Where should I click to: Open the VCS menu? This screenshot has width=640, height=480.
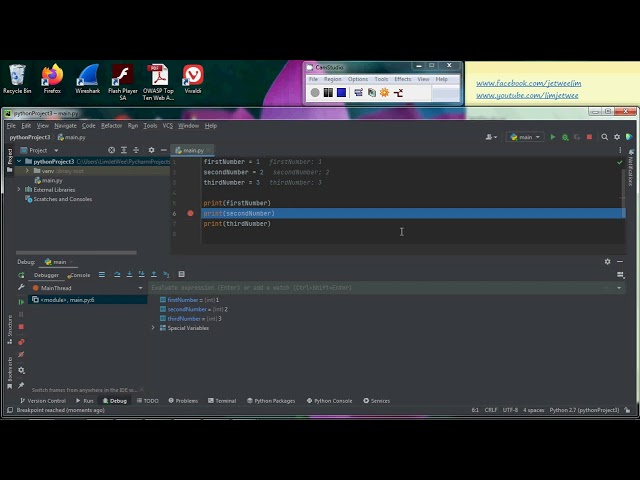click(168, 126)
